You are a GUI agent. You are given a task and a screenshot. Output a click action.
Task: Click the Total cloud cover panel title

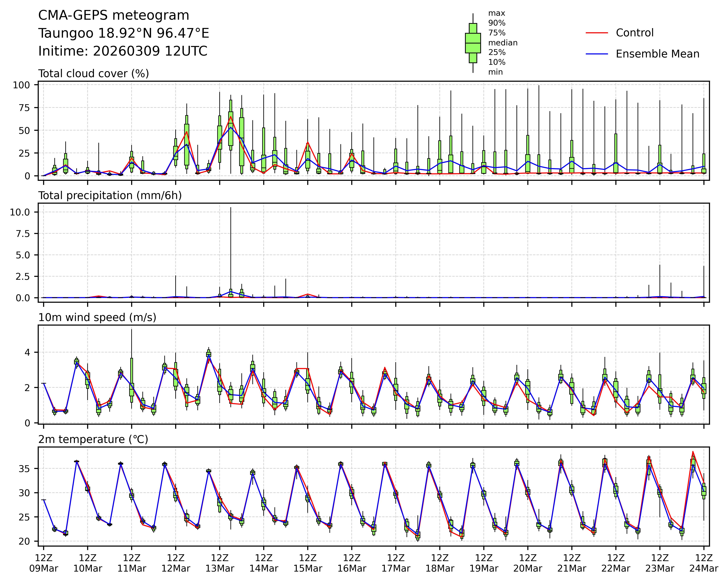pyautogui.click(x=94, y=74)
